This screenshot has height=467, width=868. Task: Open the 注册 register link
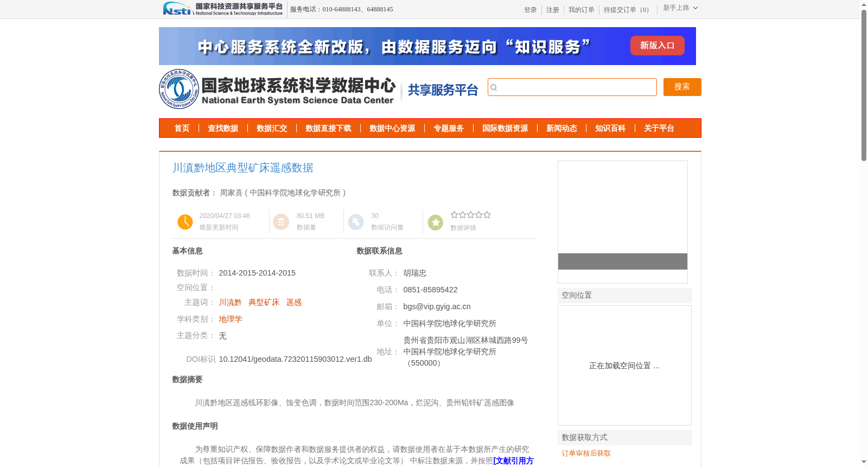[552, 10]
